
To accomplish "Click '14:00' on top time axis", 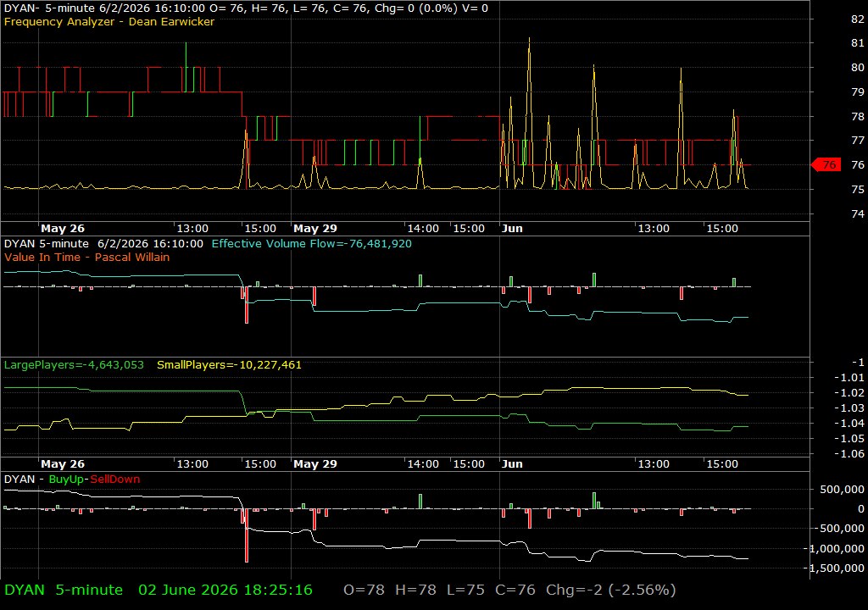I will coord(423,228).
